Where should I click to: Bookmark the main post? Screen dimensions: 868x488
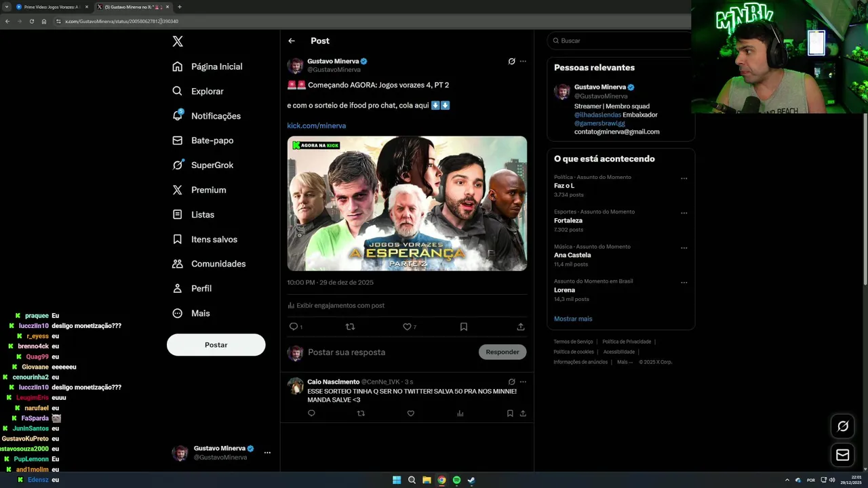click(x=464, y=327)
